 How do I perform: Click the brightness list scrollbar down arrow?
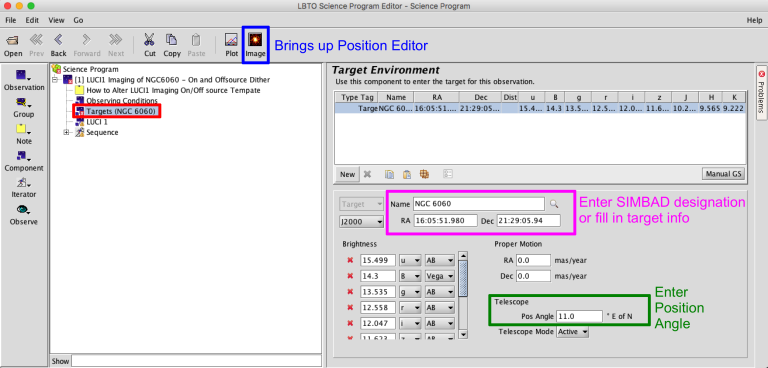(463, 334)
